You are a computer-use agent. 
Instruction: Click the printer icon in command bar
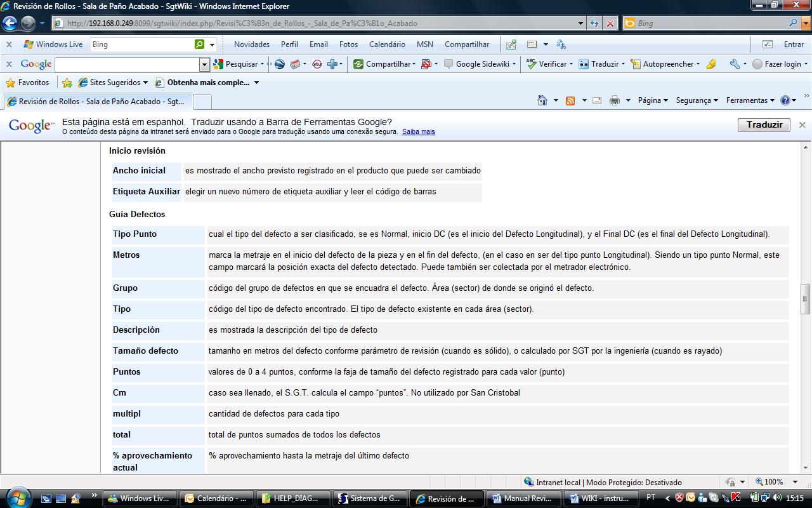614,100
